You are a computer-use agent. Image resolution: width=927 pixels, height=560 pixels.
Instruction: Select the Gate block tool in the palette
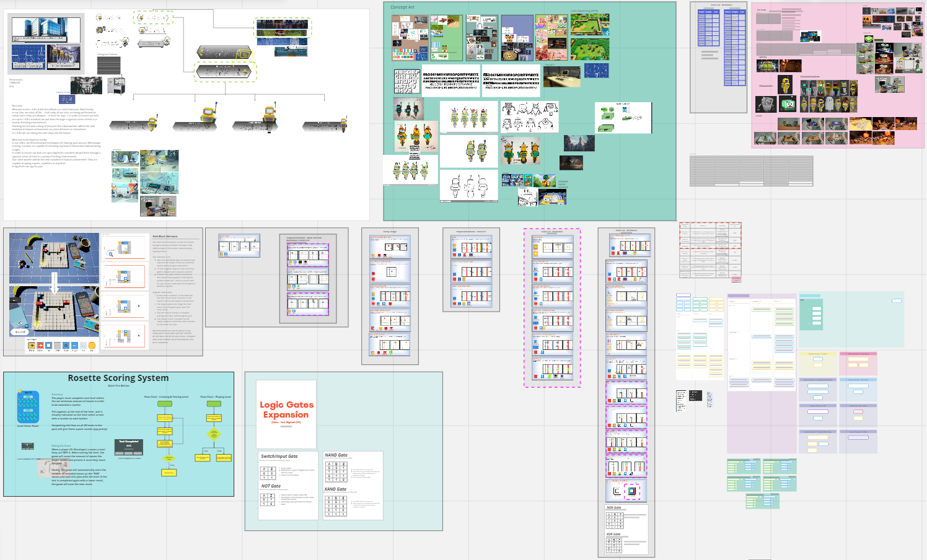point(65,345)
